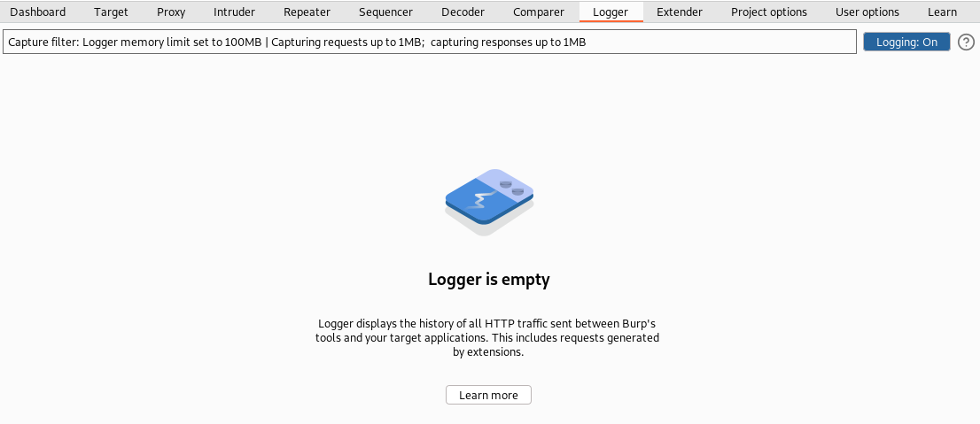Screen dimensions: 980x424
Task: Open the Capture filter bar
Action: pyautogui.click(x=430, y=42)
